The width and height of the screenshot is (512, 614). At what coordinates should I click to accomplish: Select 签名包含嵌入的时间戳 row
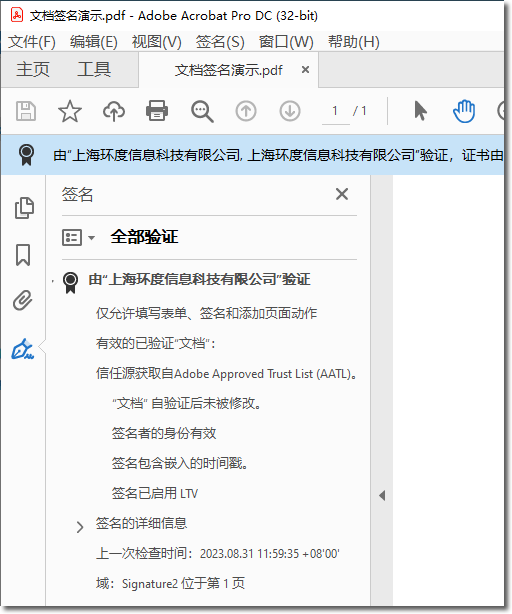180,464
